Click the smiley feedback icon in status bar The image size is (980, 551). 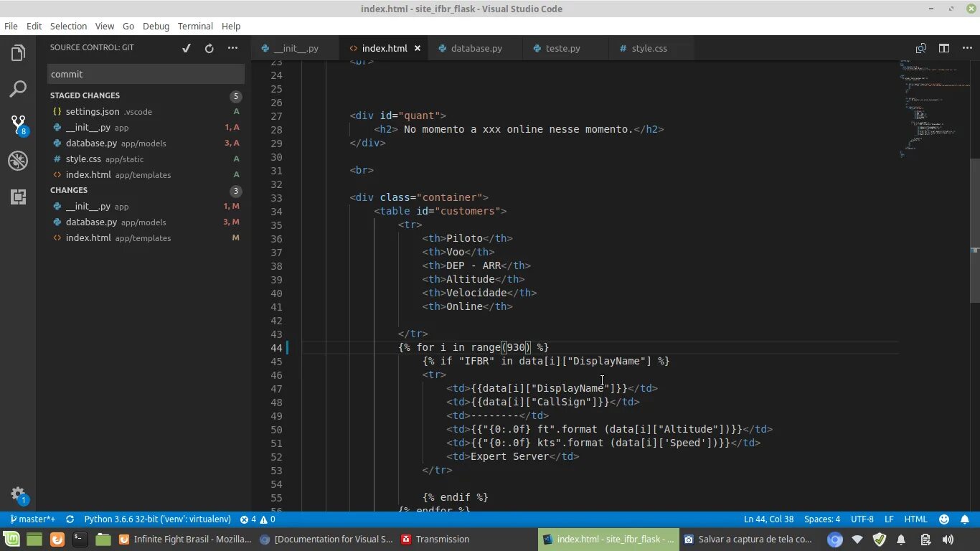click(944, 519)
